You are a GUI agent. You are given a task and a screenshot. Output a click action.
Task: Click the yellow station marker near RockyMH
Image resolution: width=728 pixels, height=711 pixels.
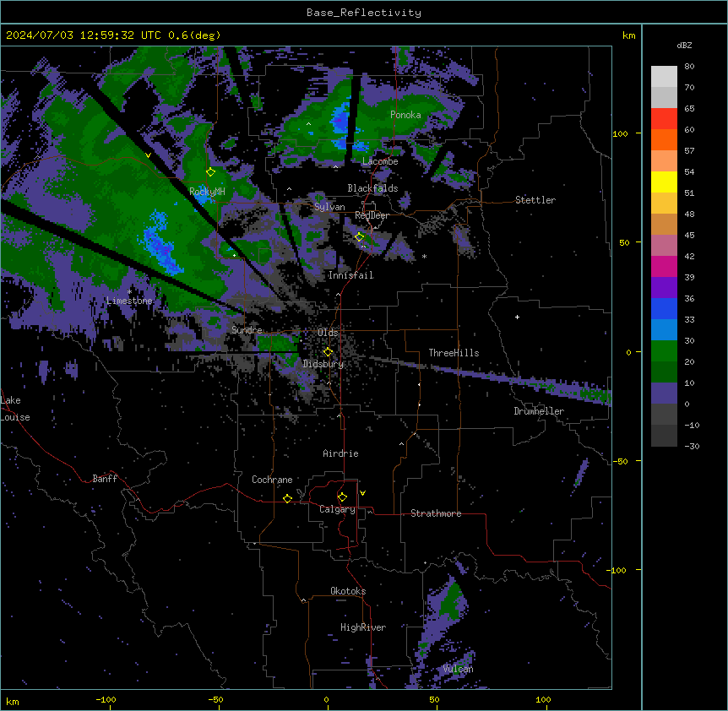click(x=210, y=172)
